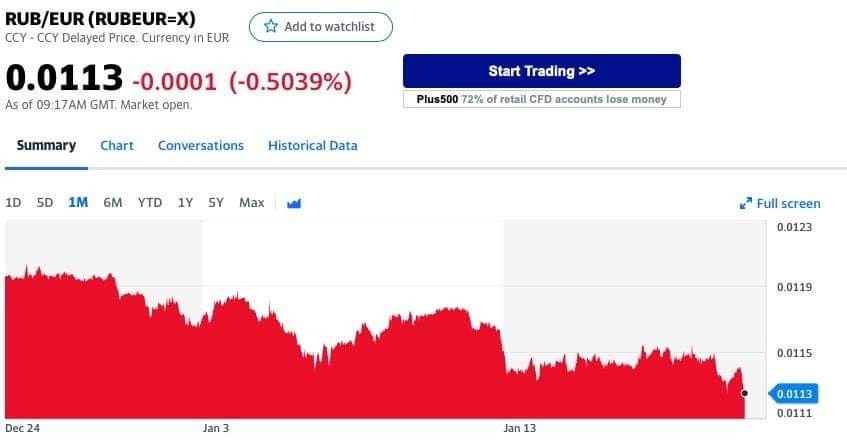Screen dimensions: 847x446
Task: Select the 1M time range
Action: pyautogui.click(x=78, y=203)
